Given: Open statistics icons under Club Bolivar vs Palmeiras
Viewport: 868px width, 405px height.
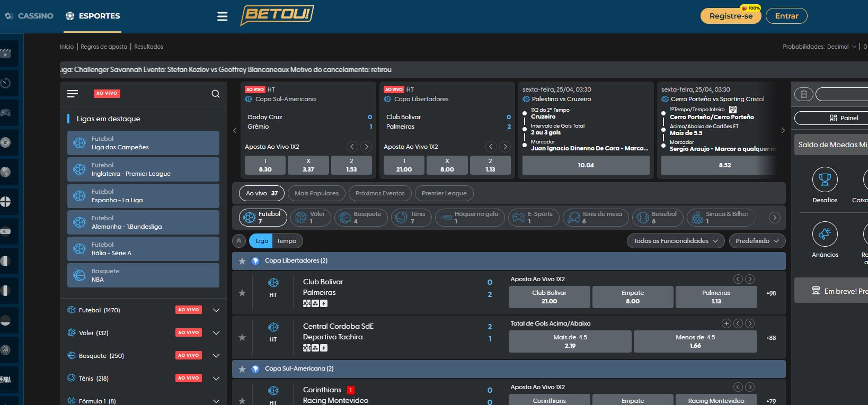Looking at the screenshot, I should 315,304.
